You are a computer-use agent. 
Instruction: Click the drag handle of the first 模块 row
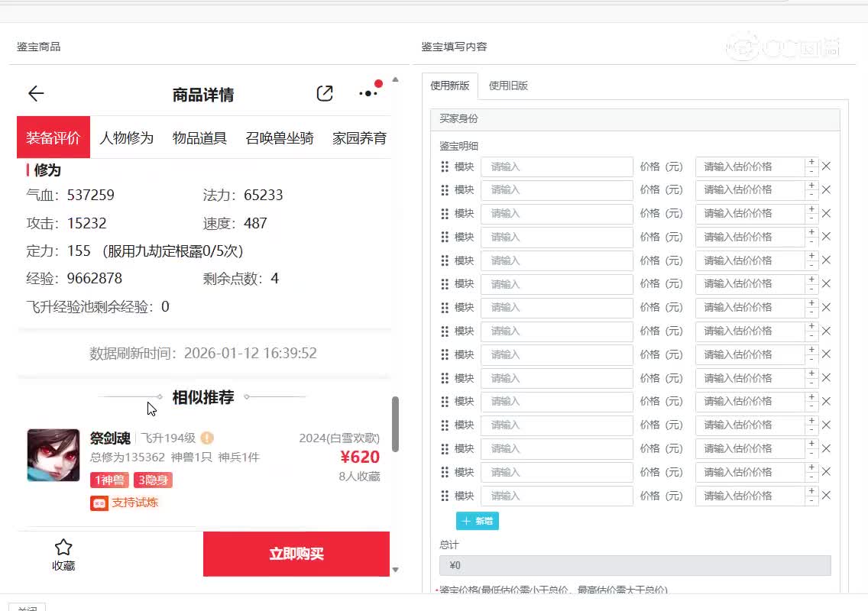[x=445, y=166]
